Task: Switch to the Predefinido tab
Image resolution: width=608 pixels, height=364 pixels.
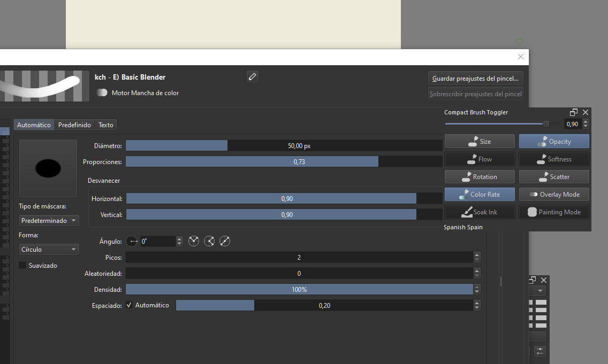Action: click(74, 125)
